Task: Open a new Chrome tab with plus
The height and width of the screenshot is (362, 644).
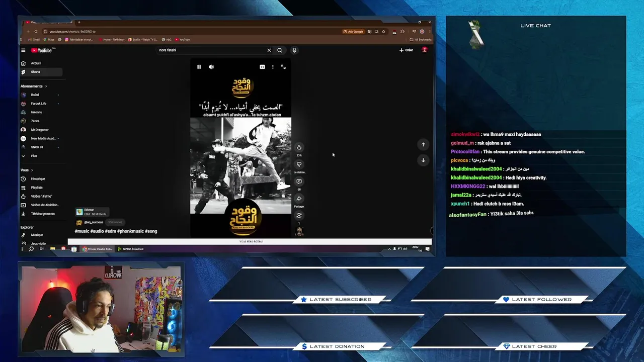Action: [x=79, y=22]
